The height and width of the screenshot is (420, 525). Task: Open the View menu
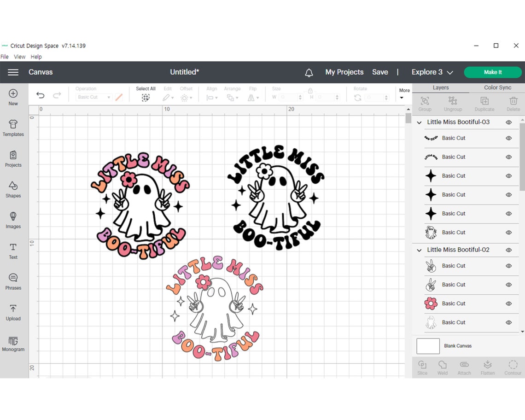coord(19,56)
